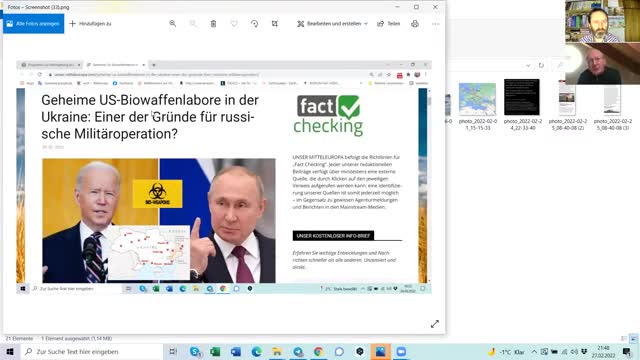Open clock and date 27.02.2022

pyautogui.click(x=603, y=352)
